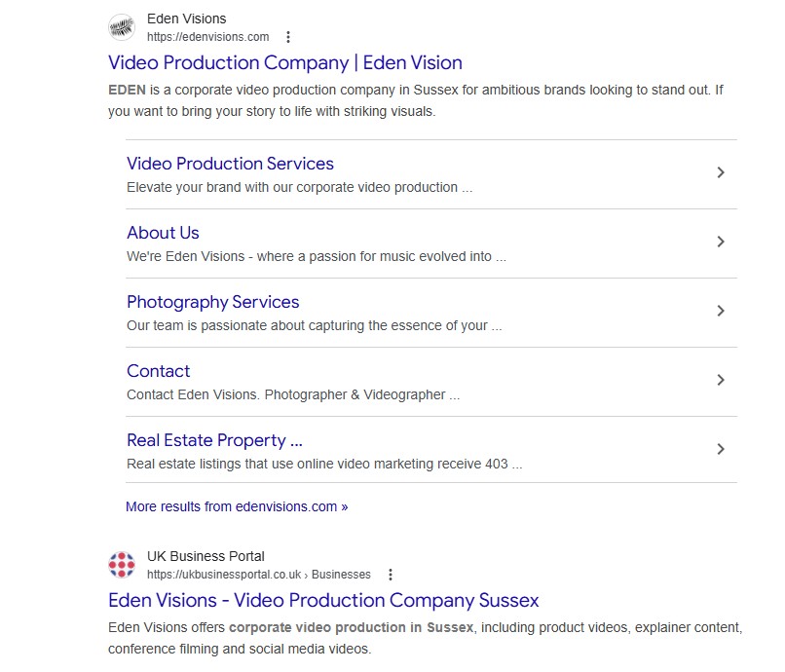Click the UK Business Portal favicon
The height and width of the screenshot is (672, 785).
click(122, 565)
